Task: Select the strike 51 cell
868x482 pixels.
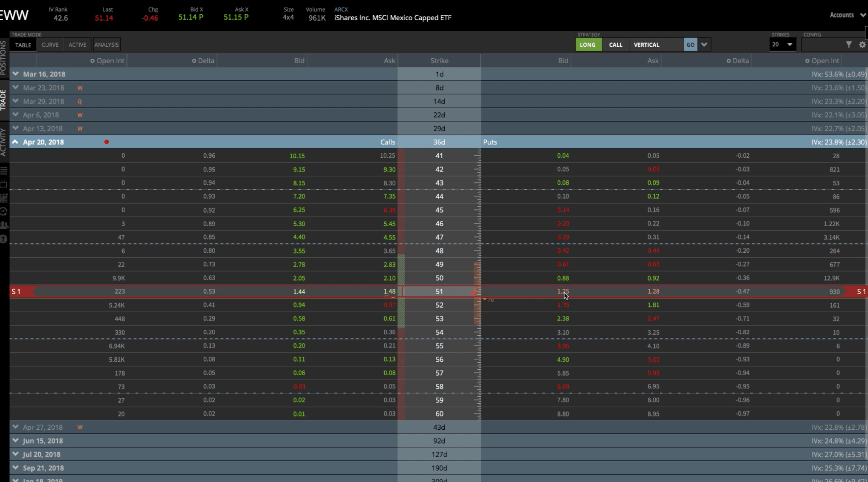Action: pos(439,292)
